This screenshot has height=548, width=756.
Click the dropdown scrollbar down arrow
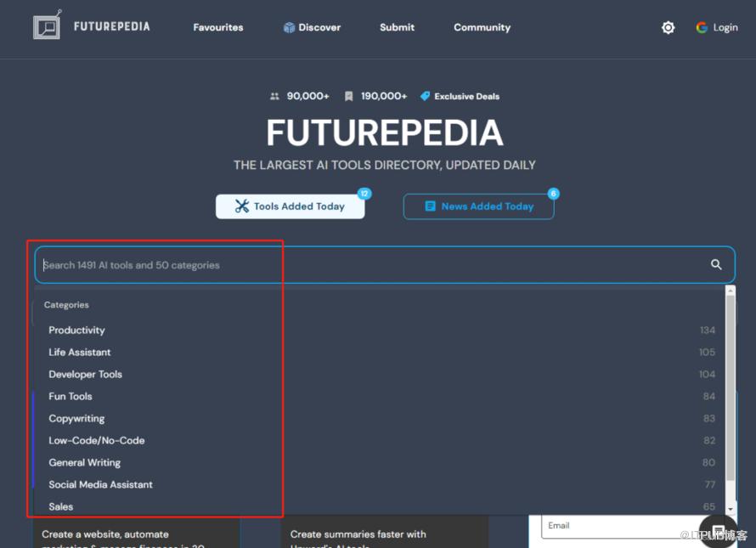coord(730,509)
